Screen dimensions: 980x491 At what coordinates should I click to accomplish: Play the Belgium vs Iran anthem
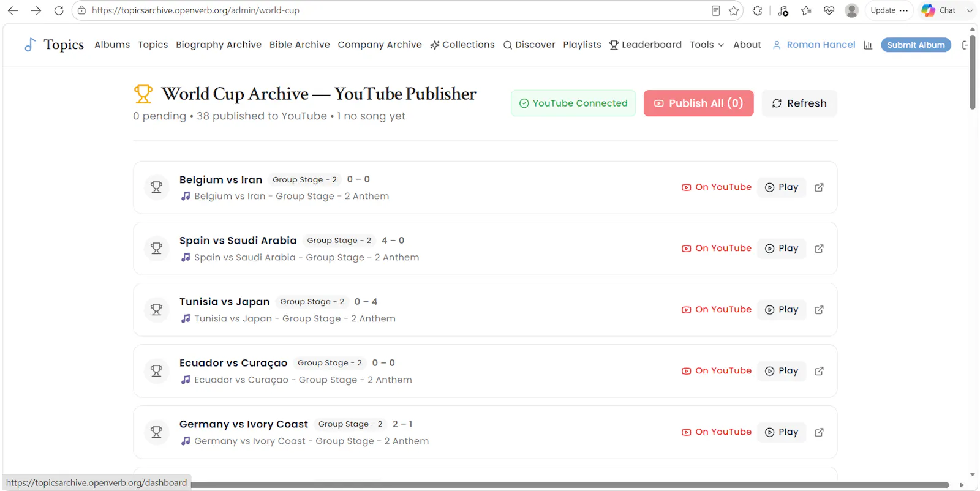(782, 187)
